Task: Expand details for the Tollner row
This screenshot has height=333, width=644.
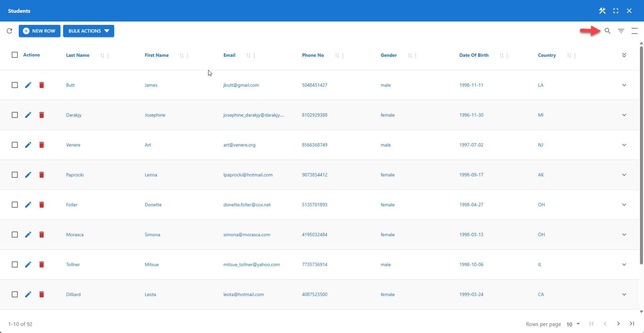Action: point(624,264)
